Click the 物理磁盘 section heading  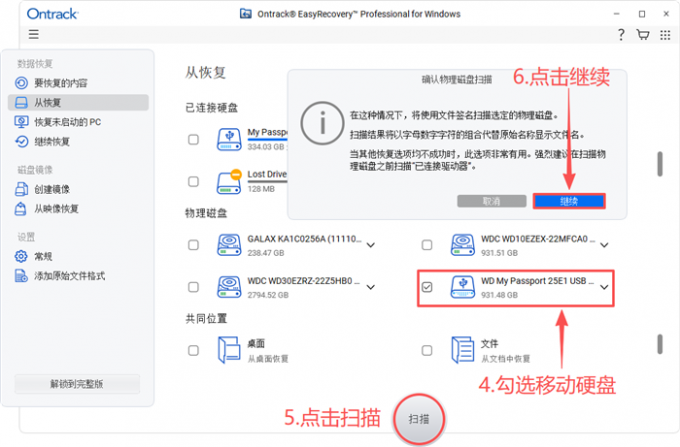coord(206,213)
